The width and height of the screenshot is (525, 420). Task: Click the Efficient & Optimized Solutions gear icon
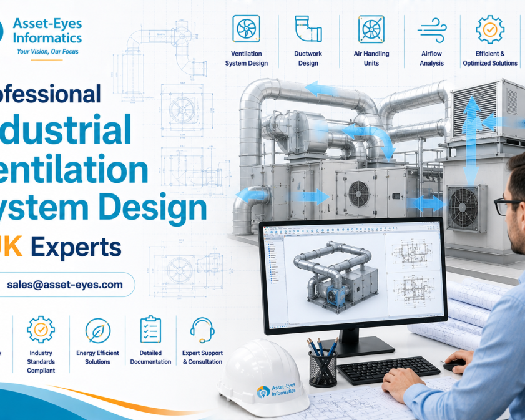(x=490, y=29)
